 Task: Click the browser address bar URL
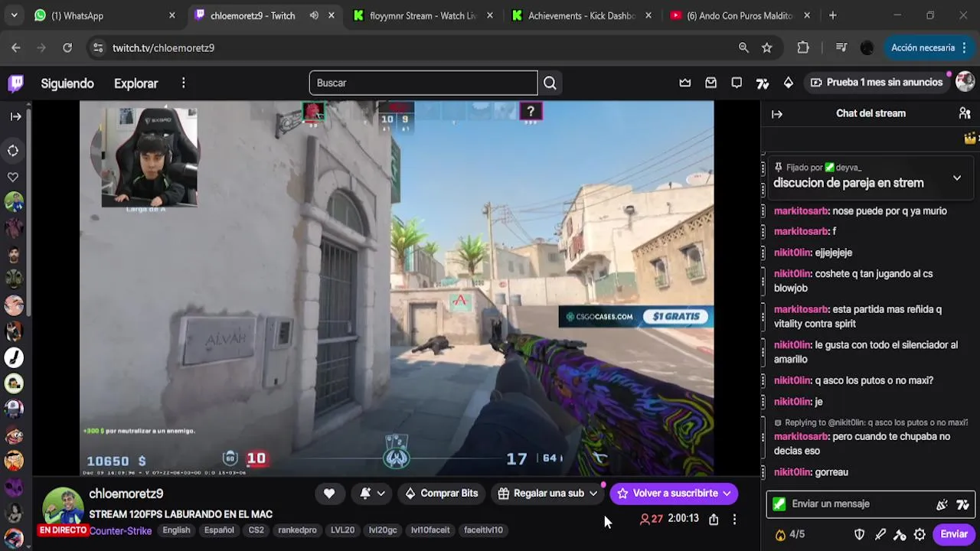163,47
